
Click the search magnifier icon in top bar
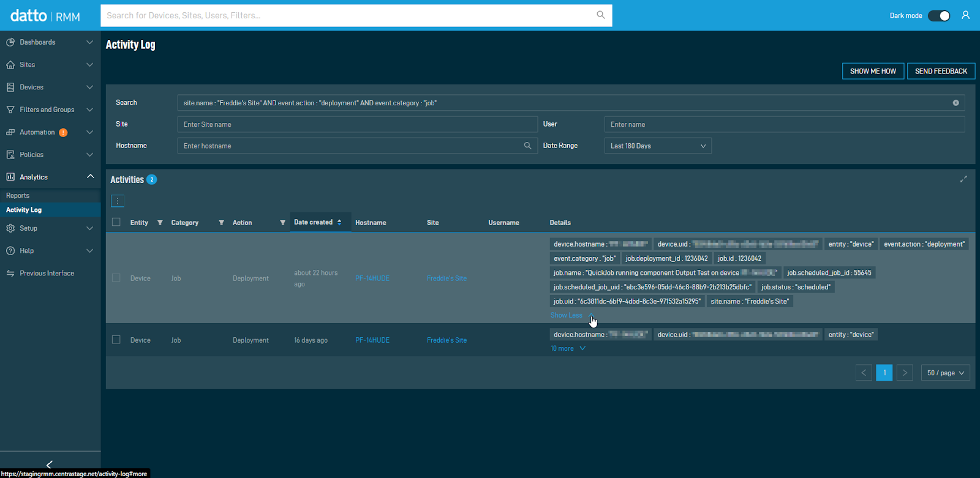click(x=601, y=15)
